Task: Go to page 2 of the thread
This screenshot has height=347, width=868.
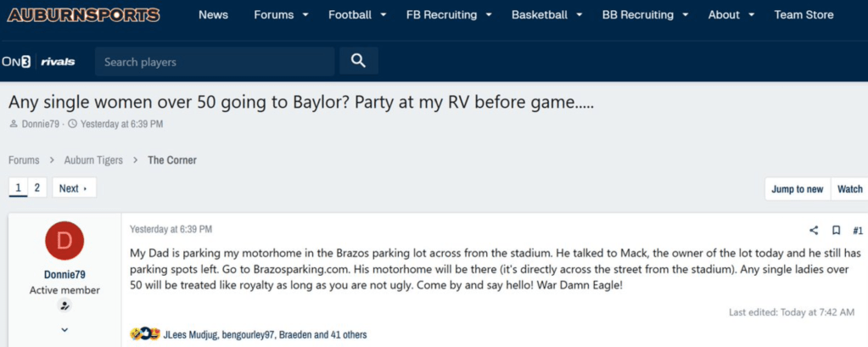Action: 37,187
